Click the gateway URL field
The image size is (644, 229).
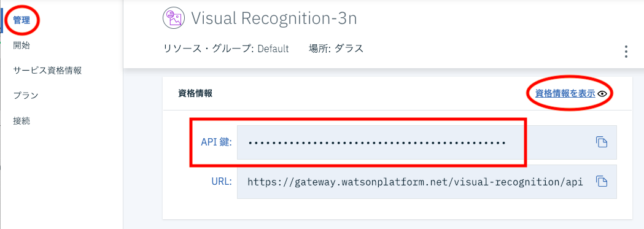point(427,182)
